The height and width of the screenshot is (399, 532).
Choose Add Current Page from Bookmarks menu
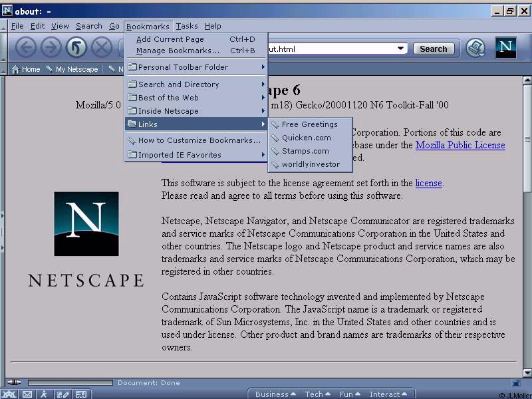(x=196, y=39)
